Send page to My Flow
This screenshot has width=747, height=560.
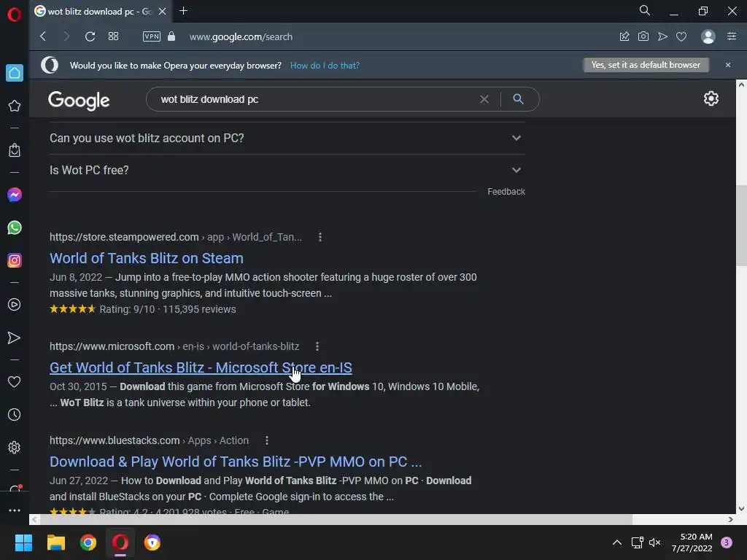pyautogui.click(x=662, y=36)
